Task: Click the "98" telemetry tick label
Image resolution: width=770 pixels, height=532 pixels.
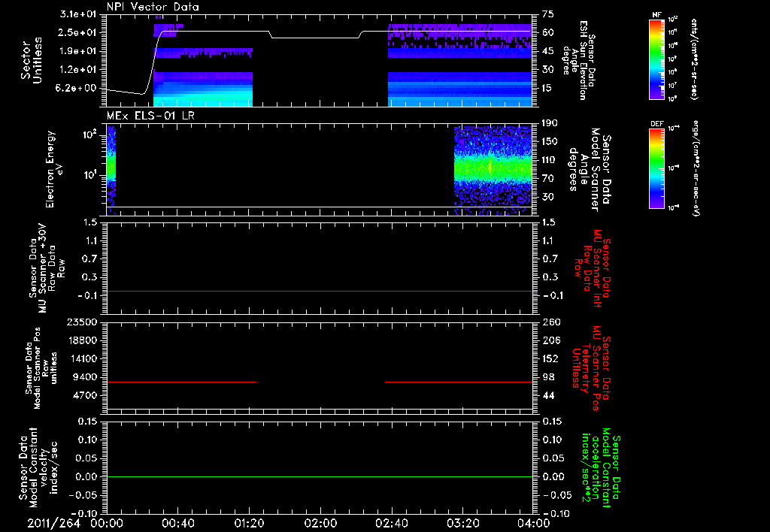Action: [x=548, y=377]
